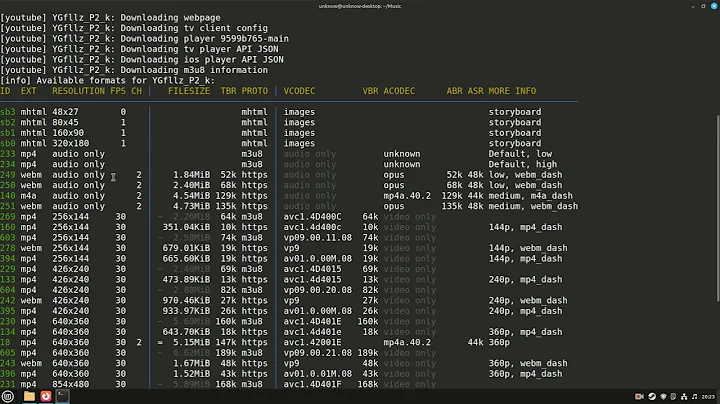Image resolution: width=720 pixels, height=404 pixels.
Task: Open the red browser icon in taskbar
Action: click(45, 396)
